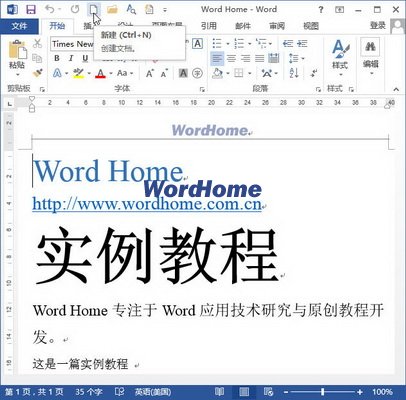This screenshot has height=400, width=406.
Task: Open the 编辑 editing menu
Action: click(x=370, y=56)
